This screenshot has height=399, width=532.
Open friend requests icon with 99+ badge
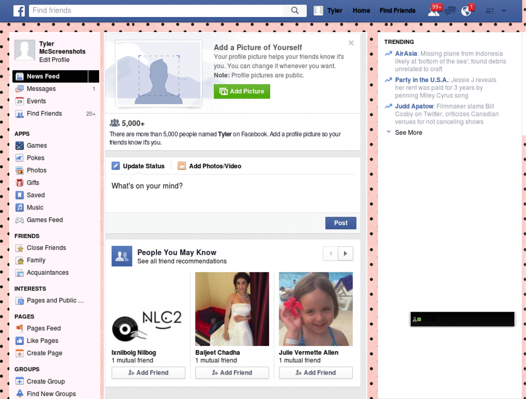click(x=434, y=10)
